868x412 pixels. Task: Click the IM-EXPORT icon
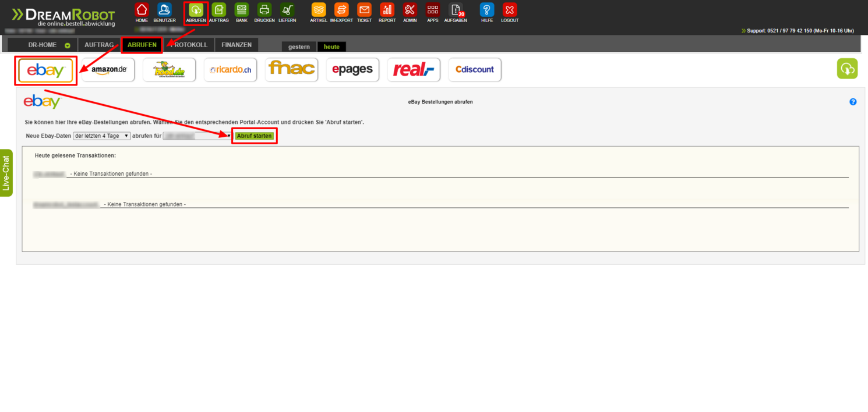pos(341,9)
